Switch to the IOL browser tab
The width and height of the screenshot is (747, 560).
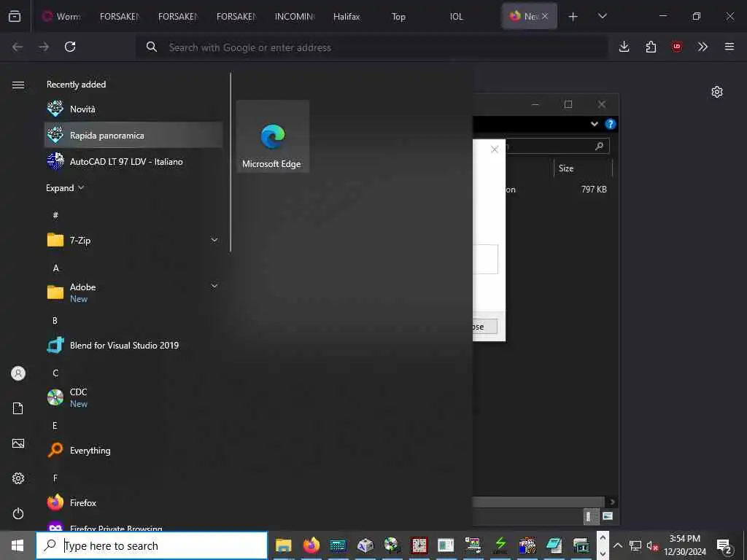pos(456,16)
